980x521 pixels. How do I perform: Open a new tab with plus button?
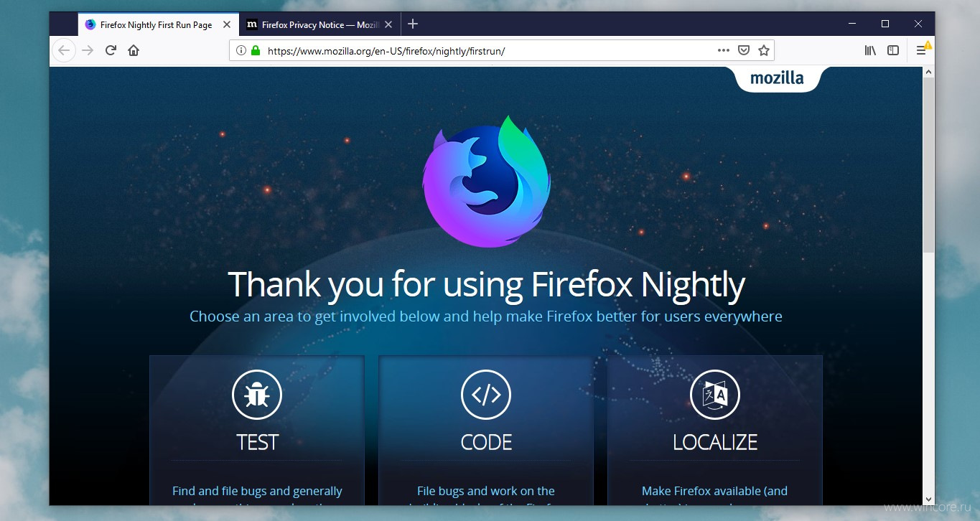point(413,24)
